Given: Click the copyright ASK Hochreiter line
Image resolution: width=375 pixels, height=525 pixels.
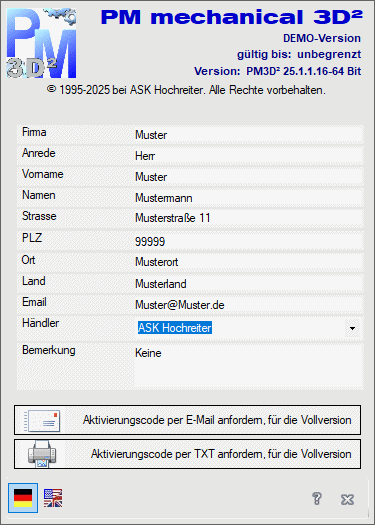Looking at the screenshot, I should tap(186, 90).
